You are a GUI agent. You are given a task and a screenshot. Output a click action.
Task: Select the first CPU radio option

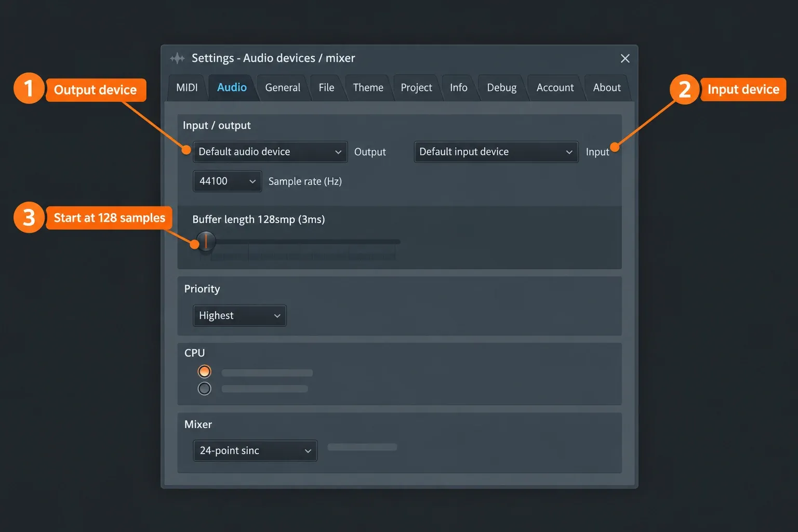(x=204, y=371)
